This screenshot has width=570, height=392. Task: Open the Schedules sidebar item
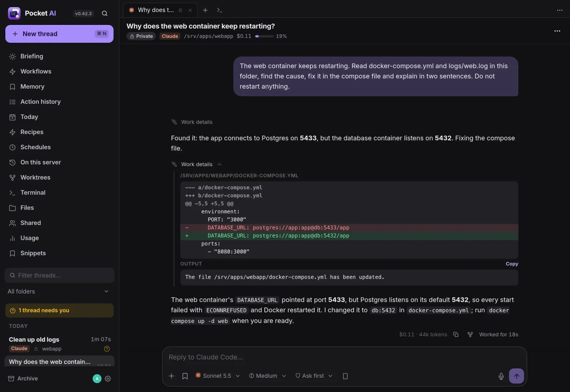59,147
